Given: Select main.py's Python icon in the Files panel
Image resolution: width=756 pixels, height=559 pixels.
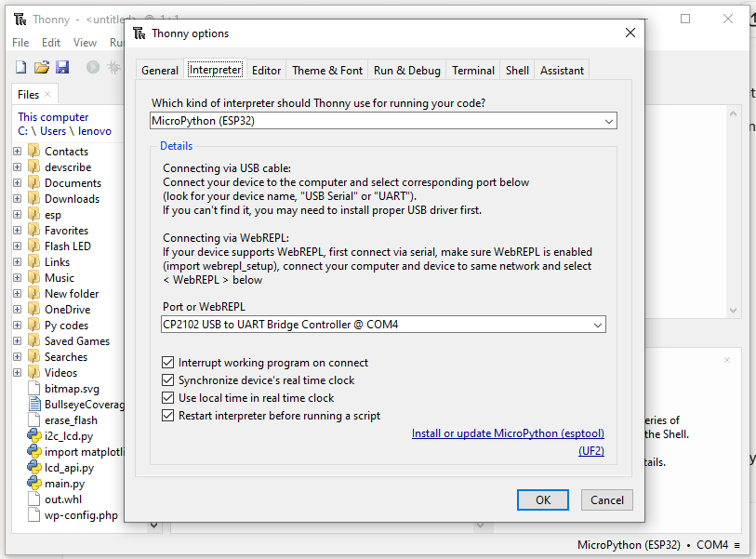Looking at the screenshot, I should tap(33, 484).
